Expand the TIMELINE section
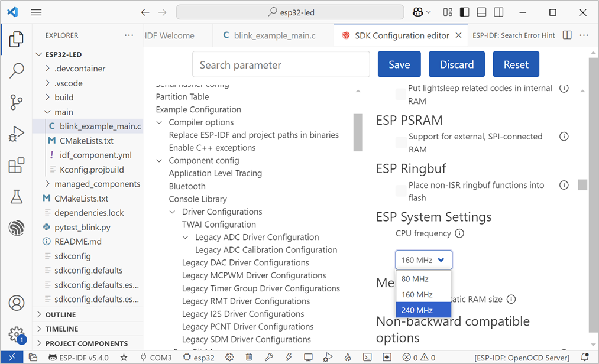 click(x=88, y=329)
